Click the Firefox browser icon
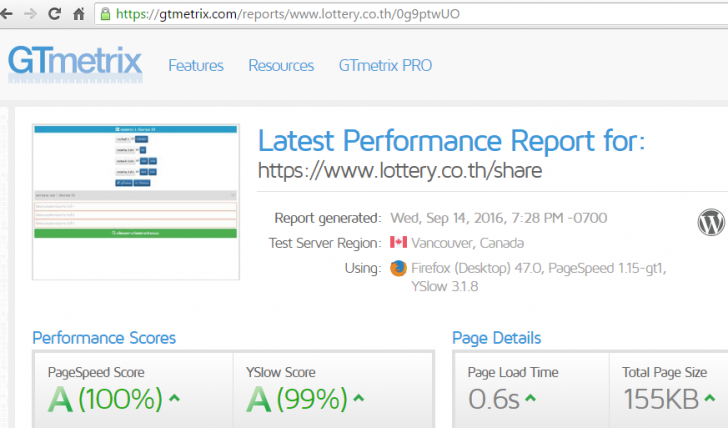 [398, 268]
